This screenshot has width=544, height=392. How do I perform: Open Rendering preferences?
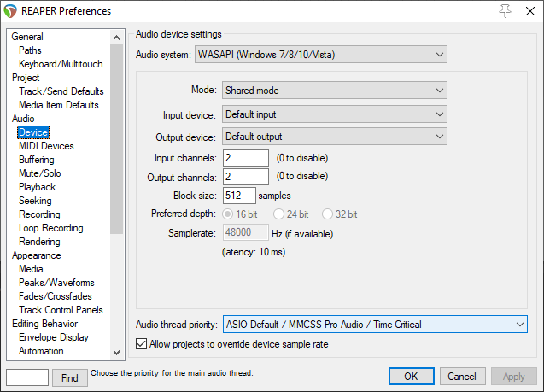(x=39, y=242)
